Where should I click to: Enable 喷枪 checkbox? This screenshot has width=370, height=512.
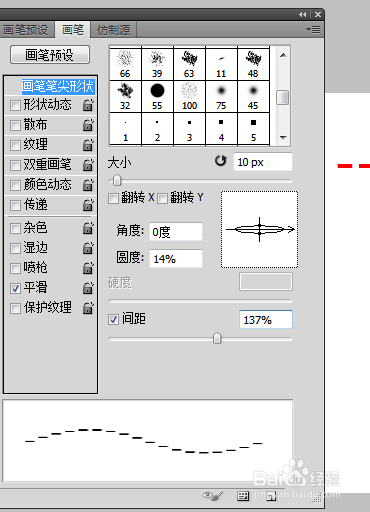tap(15, 268)
